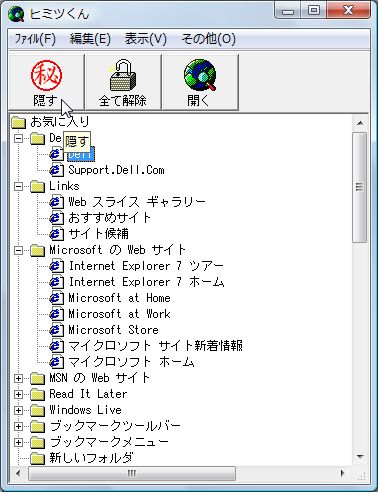Select Internet Explorer 7 ホーム bookmark

click(147, 282)
